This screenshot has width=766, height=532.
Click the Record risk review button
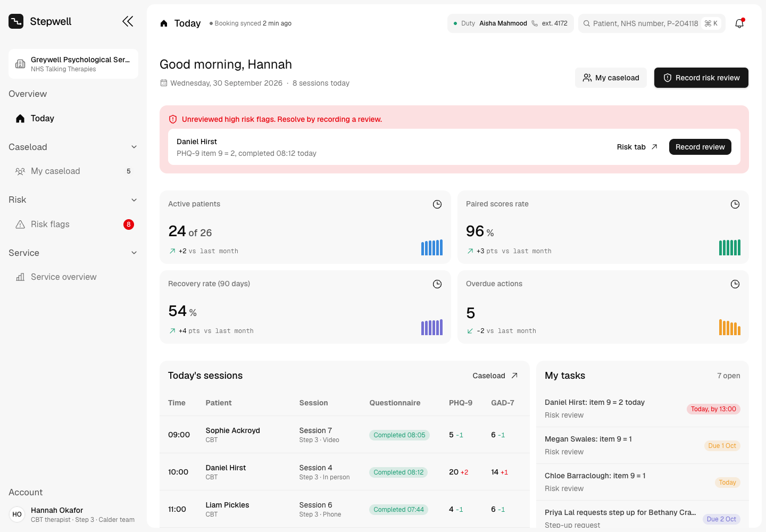(701, 78)
